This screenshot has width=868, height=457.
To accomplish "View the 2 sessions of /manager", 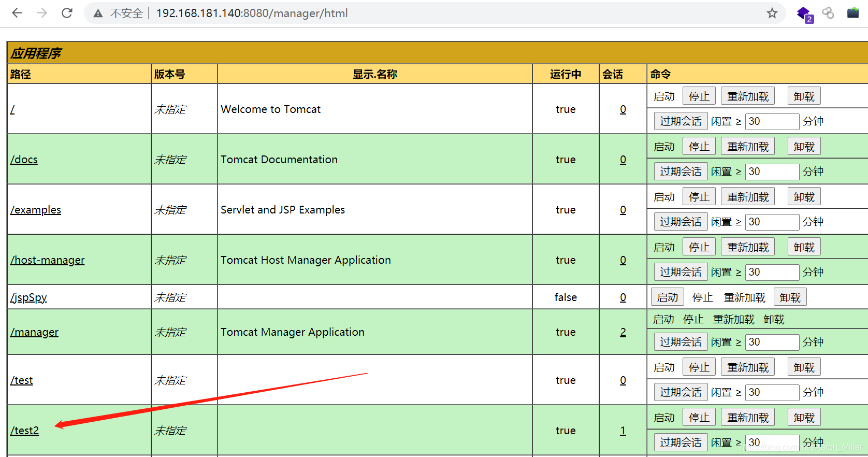I will [x=623, y=332].
